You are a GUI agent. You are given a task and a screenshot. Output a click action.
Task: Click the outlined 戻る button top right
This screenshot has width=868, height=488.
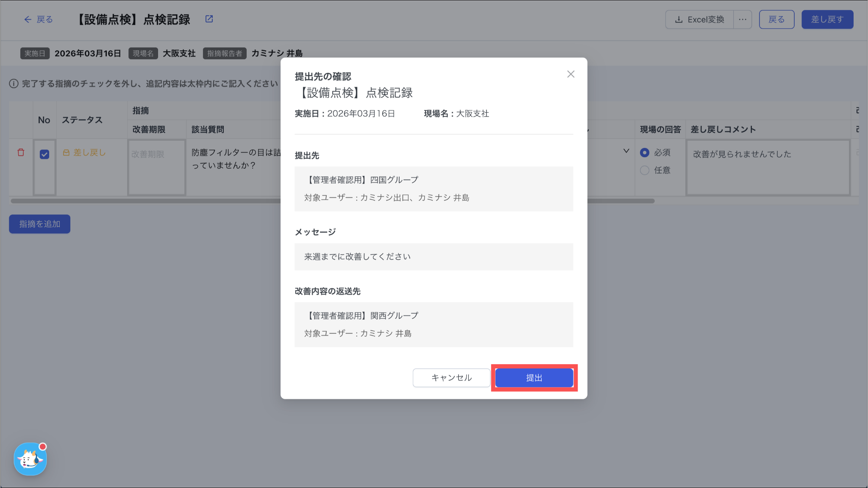[x=776, y=20]
